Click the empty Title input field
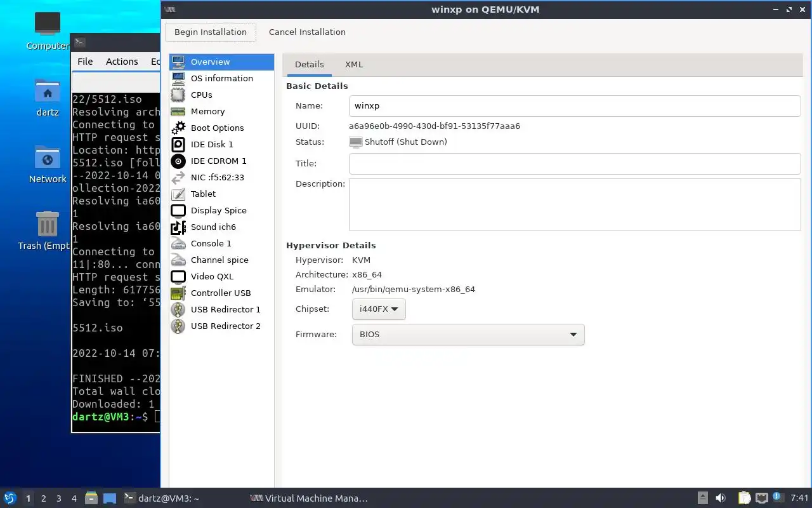 click(x=575, y=164)
